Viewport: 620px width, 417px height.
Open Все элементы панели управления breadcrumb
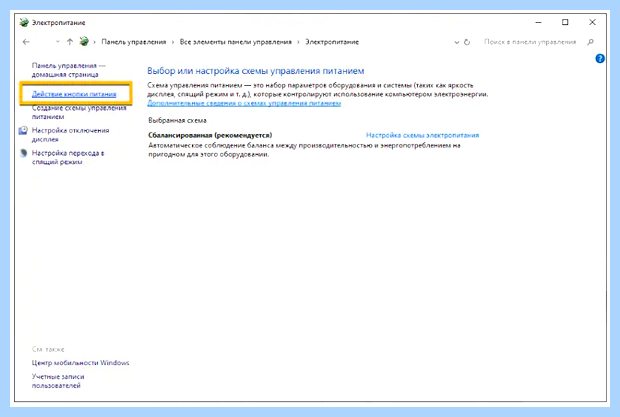pos(236,42)
